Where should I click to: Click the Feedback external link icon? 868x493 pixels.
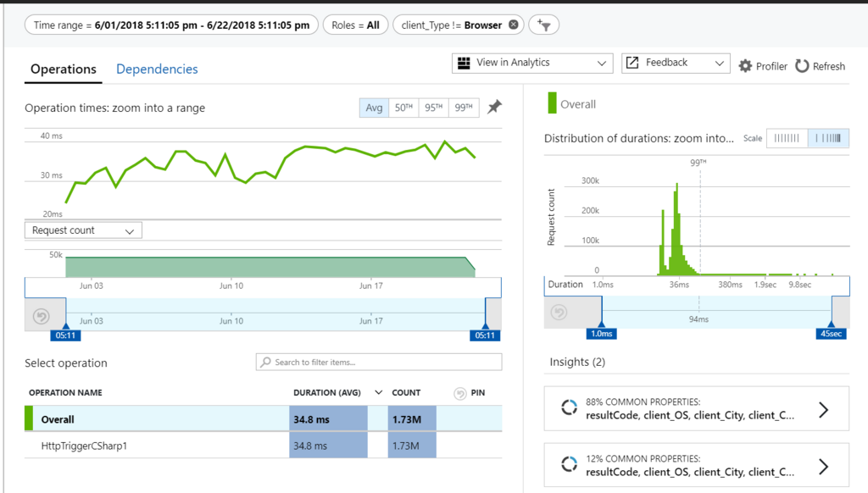[632, 63]
